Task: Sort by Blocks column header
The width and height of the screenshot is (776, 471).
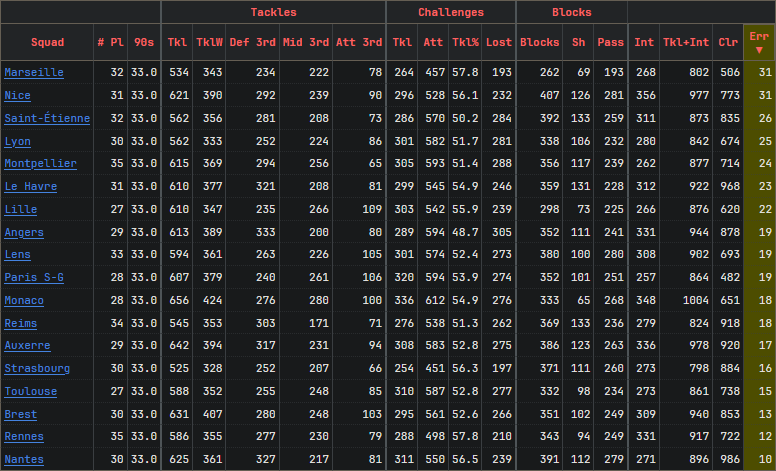Action: [x=539, y=43]
